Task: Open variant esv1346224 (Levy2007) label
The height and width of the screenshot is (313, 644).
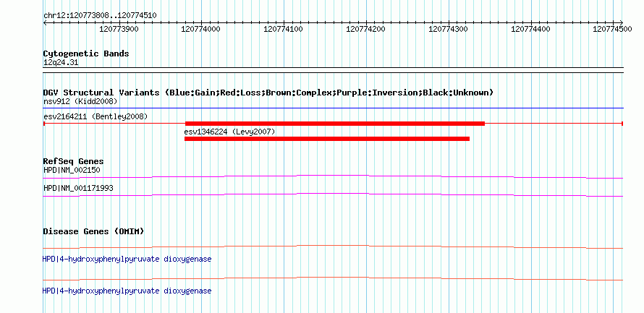Action: 229,132
